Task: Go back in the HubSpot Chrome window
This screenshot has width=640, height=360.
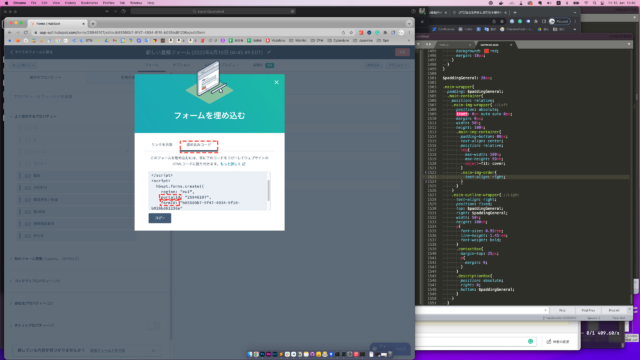Action: point(10,32)
